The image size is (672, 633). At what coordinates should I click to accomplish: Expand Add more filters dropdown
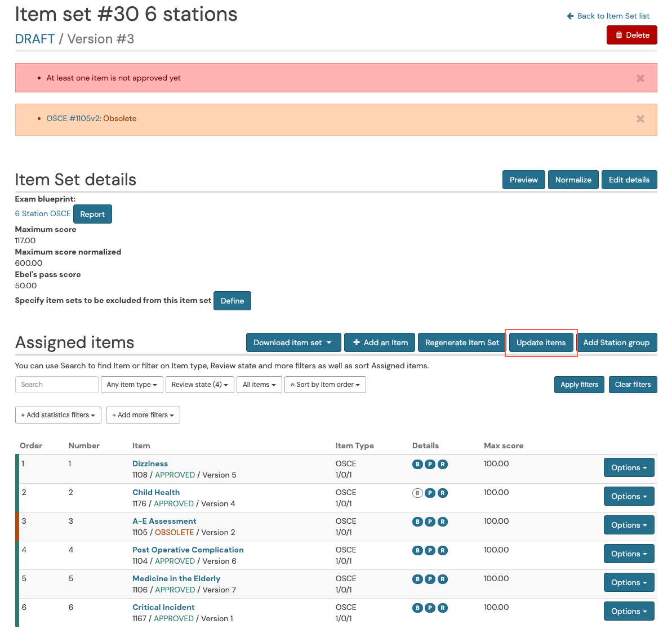pos(143,415)
